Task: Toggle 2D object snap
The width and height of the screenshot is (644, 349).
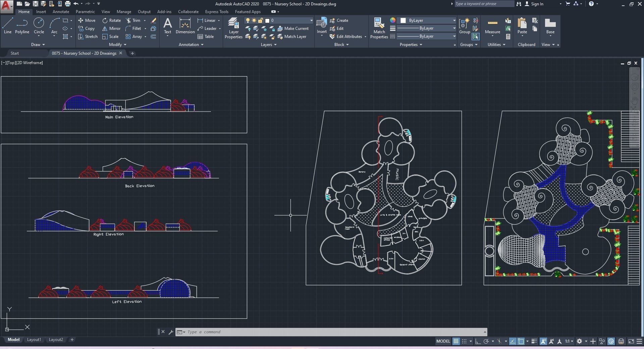Action: [521, 341]
